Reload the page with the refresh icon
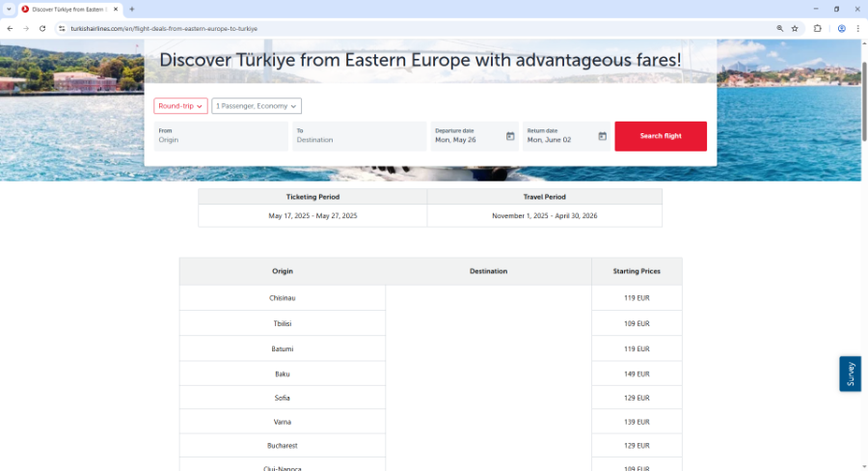The image size is (868, 471). 42,28
